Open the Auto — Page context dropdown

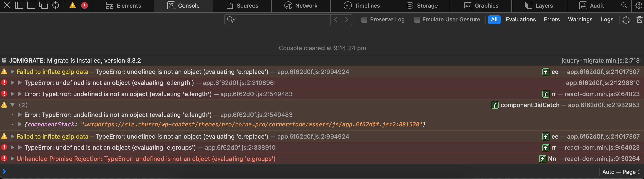[621, 172]
